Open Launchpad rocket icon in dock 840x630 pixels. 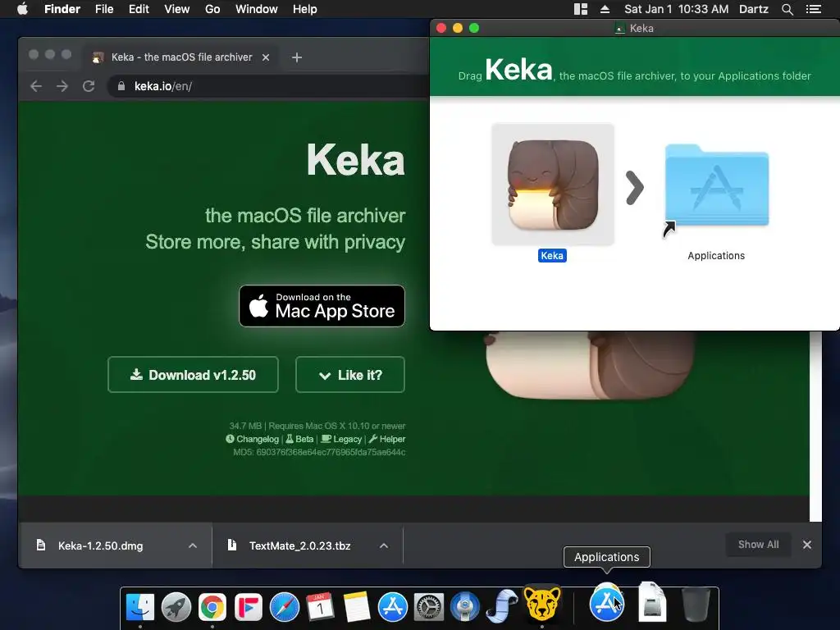[x=176, y=606]
